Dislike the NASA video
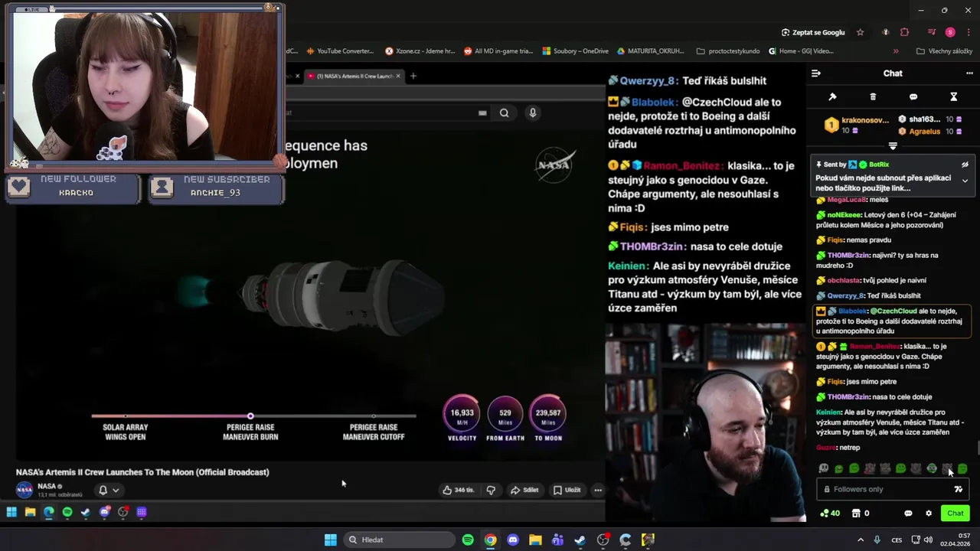 coord(491,490)
